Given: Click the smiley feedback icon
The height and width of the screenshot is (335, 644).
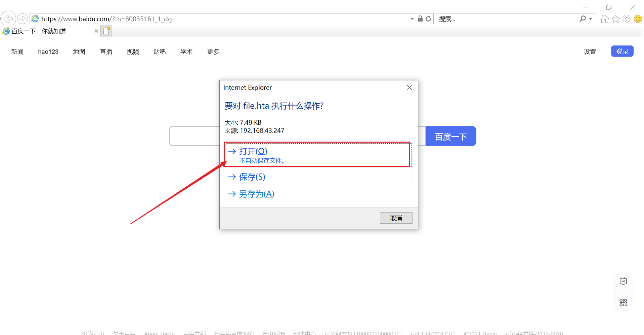Looking at the screenshot, I should pos(638,19).
